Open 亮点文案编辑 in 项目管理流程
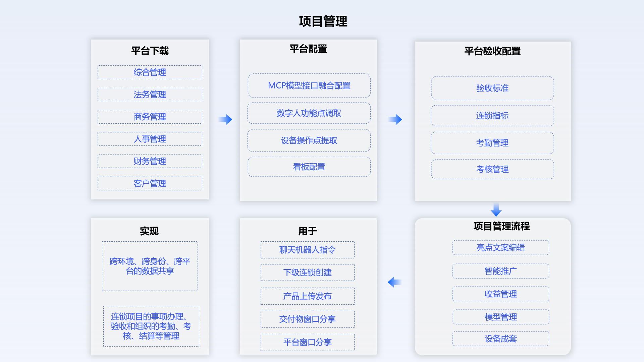 point(500,248)
